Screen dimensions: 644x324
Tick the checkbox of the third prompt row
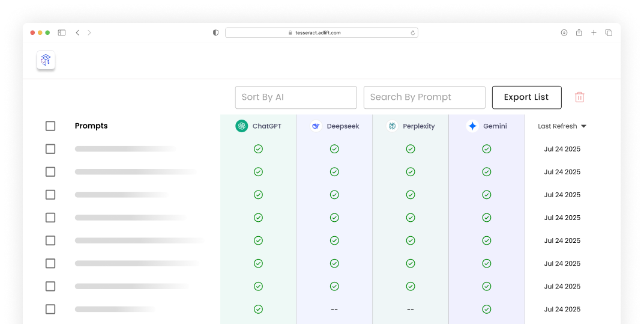50,195
